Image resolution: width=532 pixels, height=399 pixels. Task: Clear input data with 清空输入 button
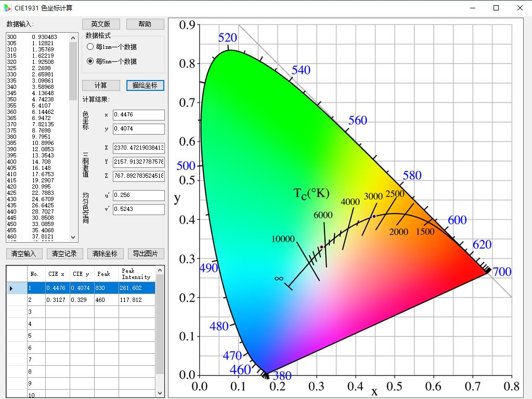click(x=24, y=254)
